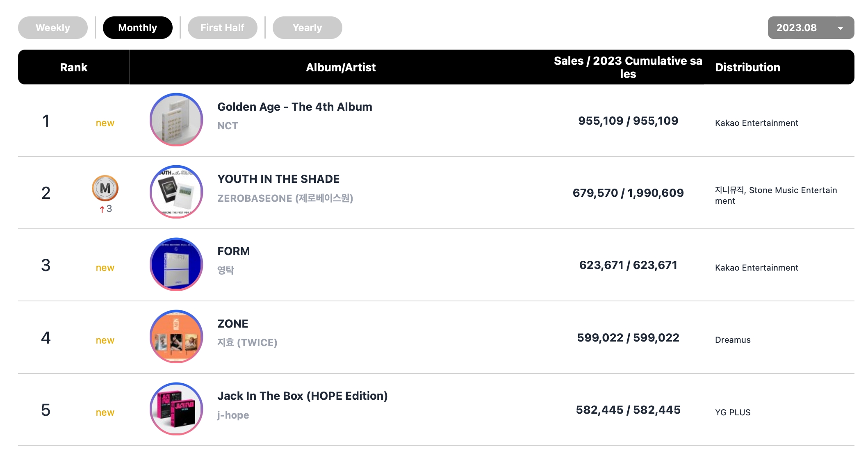Click the YOUTH IN THE SHADE album cover
Viewport: 868px width, 451px height.
[x=176, y=192]
